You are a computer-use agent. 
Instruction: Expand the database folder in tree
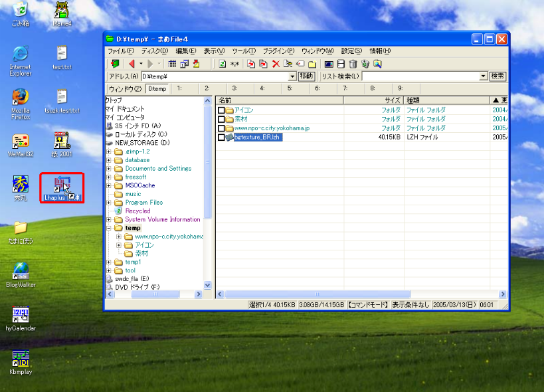(109, 160)
